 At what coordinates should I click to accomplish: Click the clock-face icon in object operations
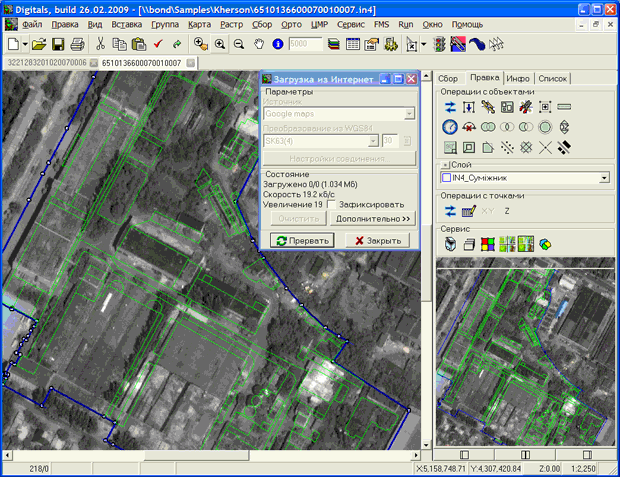(450, 127)
